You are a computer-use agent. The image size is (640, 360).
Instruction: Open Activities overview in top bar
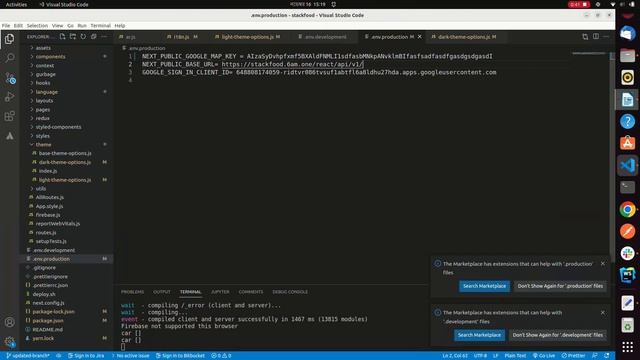[x=16, y=4]
